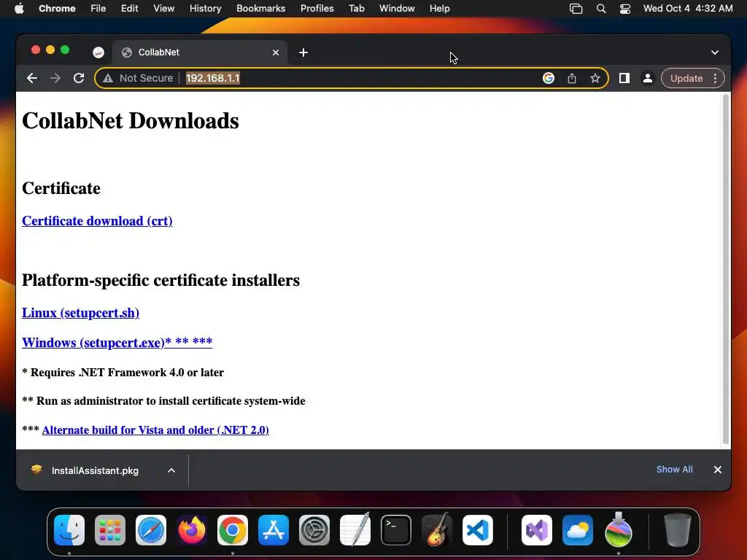
Task: Open the Help menu
Action: pos(439,9)
